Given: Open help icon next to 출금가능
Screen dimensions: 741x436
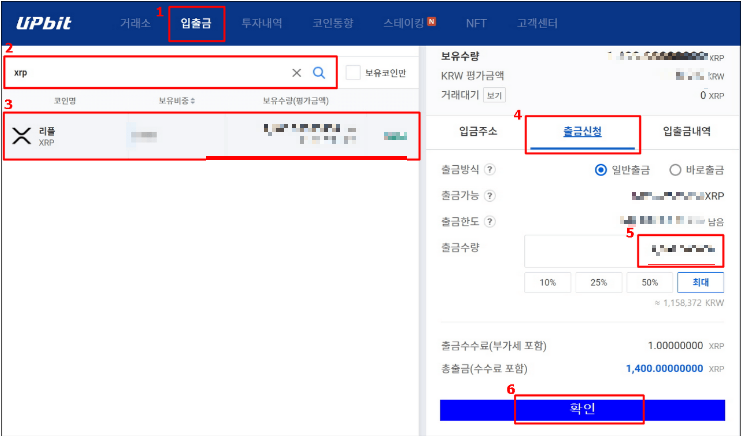Looking at the screenshot, I should pyautogui.click(x=490, y=196).
